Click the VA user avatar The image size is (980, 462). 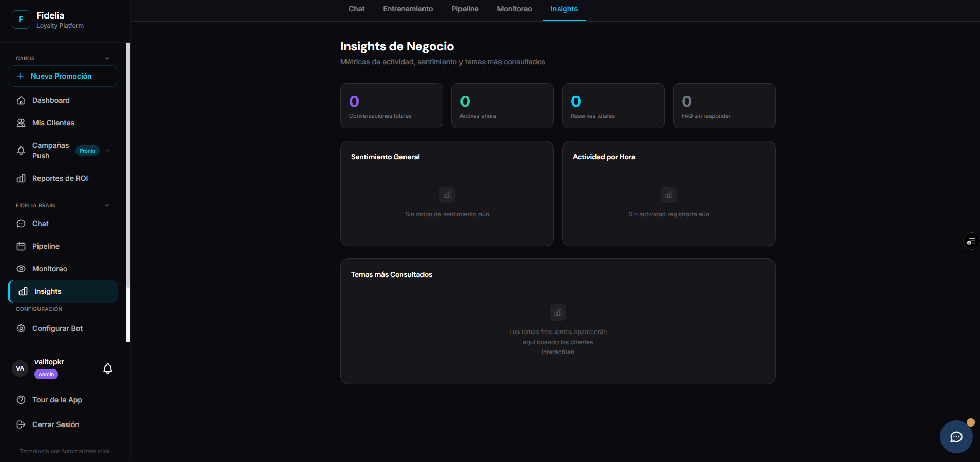tap(20, 368)
